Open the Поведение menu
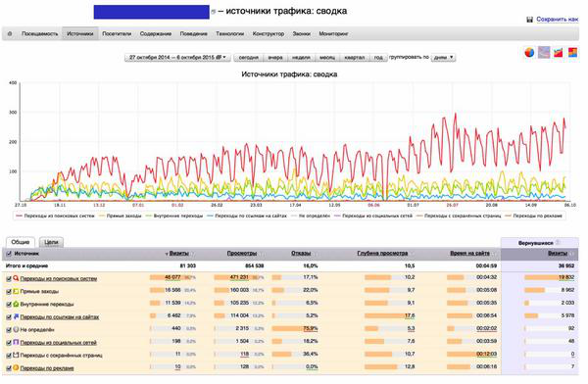This screenshot has width=588, height=384. pos(193,33)
